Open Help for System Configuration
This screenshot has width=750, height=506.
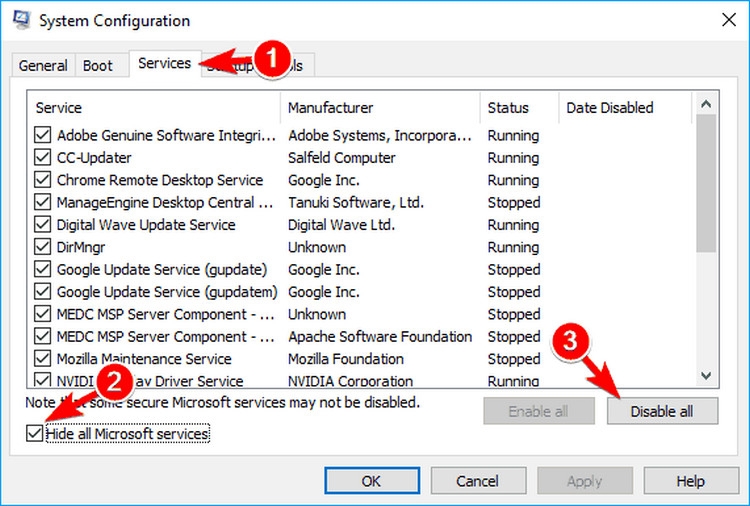tap(690, 481)
